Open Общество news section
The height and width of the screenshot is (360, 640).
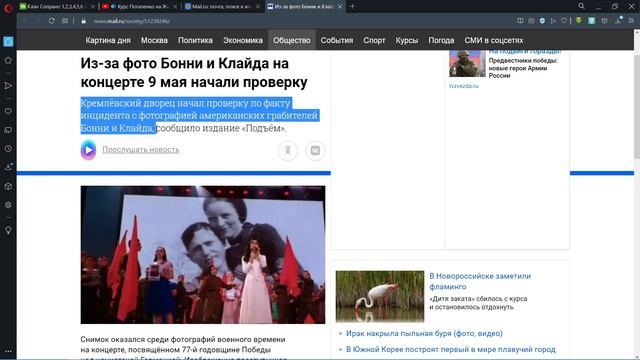tap(292, 40)
